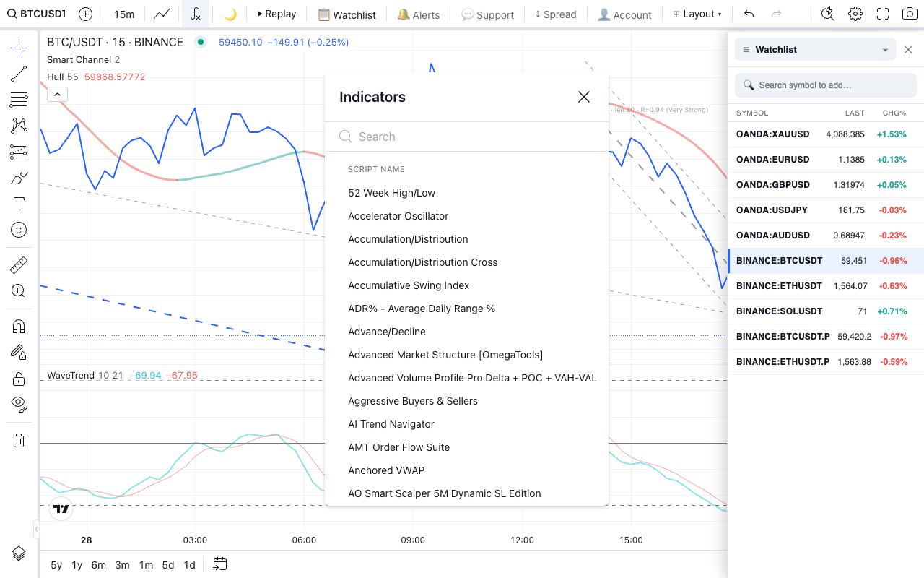
Task: Open the BTCUSDT symbol search
Action: pos(35,14)
